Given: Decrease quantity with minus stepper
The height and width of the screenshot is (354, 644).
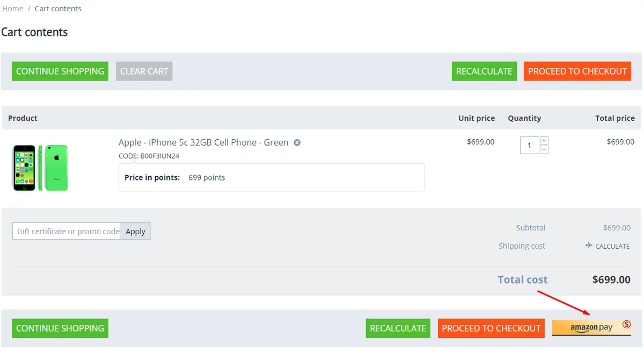Looking at the screenshot, I should click(x=544, y=150).
